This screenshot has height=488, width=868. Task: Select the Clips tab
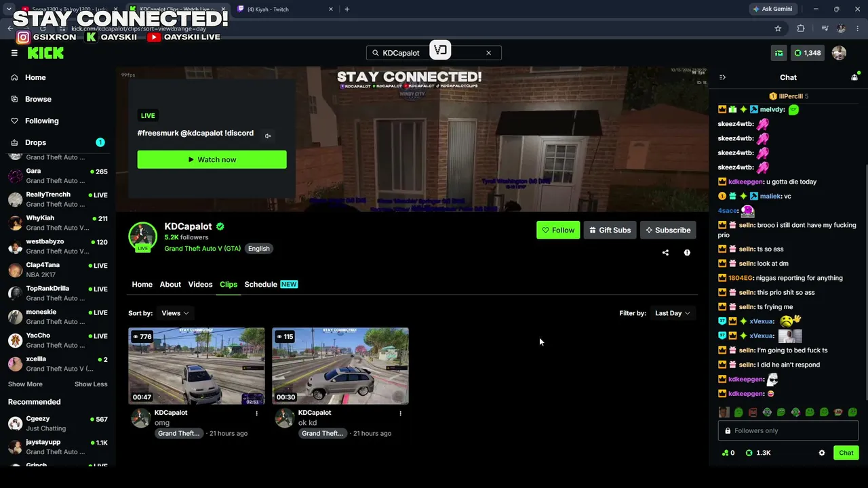click(x=229, y=285)
